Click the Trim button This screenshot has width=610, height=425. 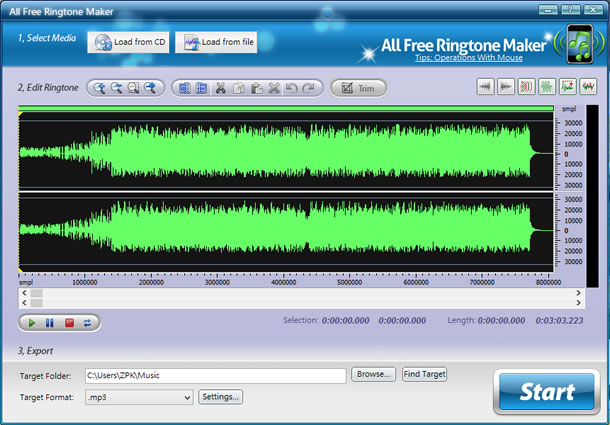pos(358,88)
